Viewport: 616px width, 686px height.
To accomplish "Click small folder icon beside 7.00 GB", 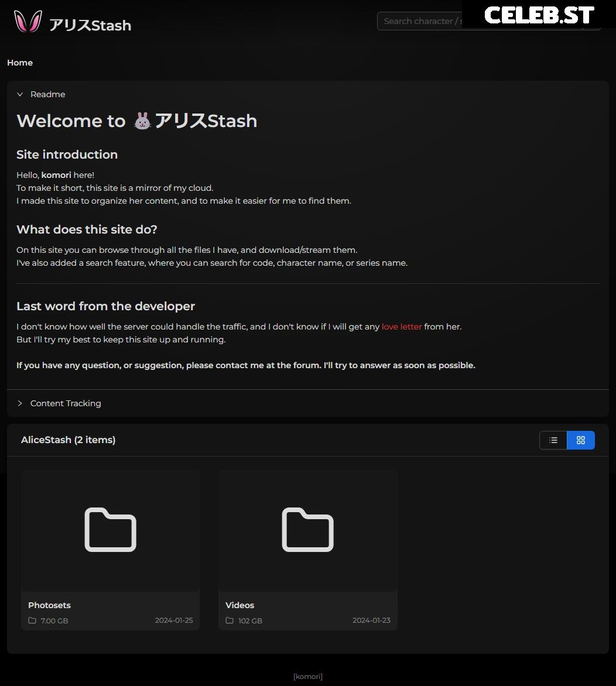I will pyautogui.click(x=32, y=620).
